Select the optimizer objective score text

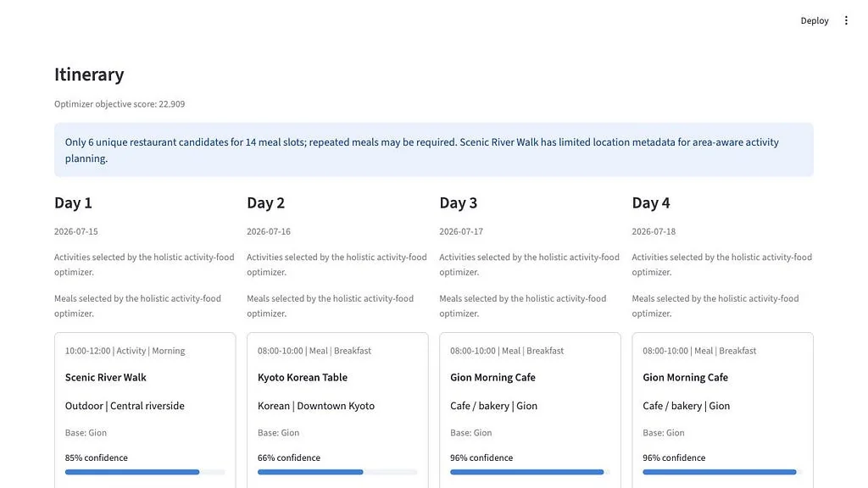120,104
